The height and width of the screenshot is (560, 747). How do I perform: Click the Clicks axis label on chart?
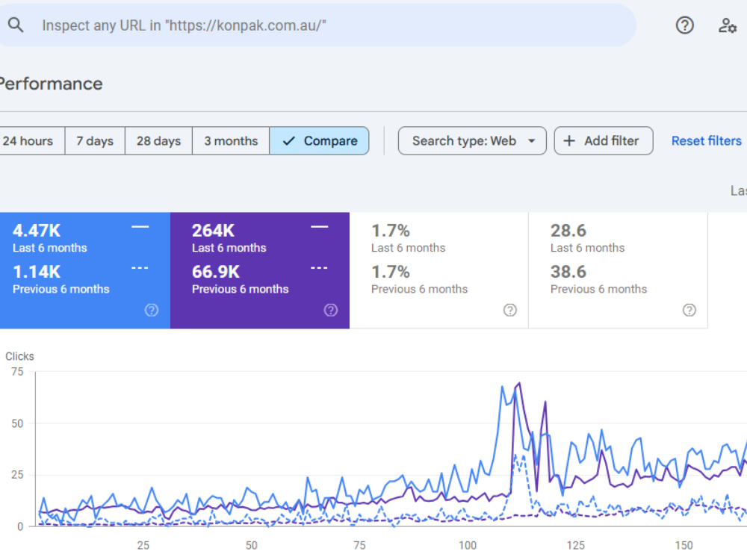pos(19,356)
